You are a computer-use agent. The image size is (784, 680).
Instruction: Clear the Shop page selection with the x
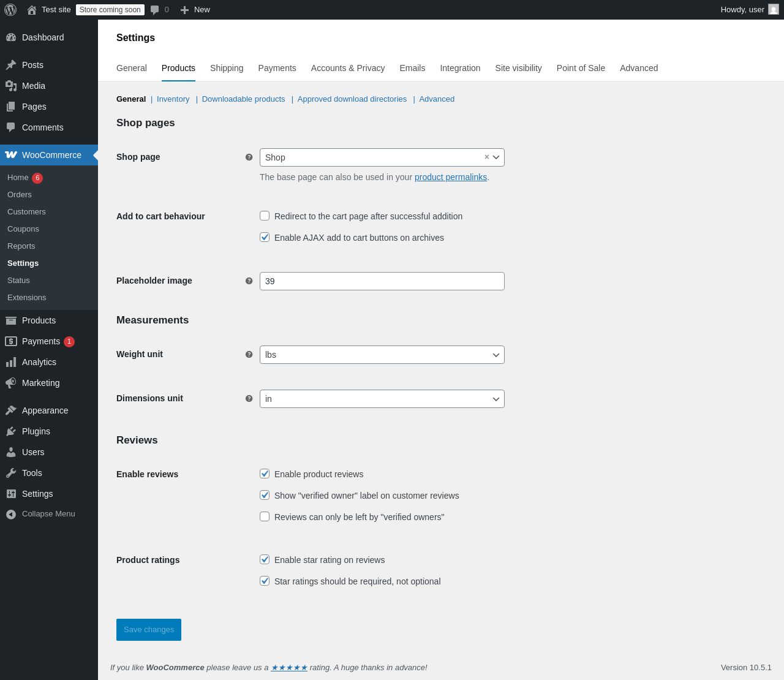487,157
